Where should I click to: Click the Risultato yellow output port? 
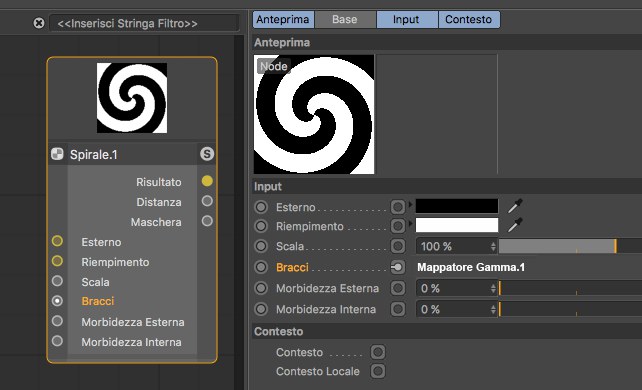[207, 181]
